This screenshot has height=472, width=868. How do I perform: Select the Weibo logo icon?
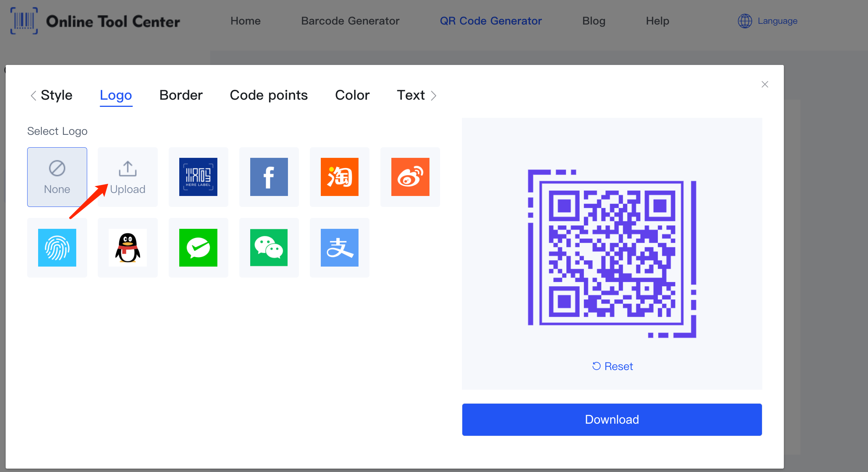(x=410, y=176)
